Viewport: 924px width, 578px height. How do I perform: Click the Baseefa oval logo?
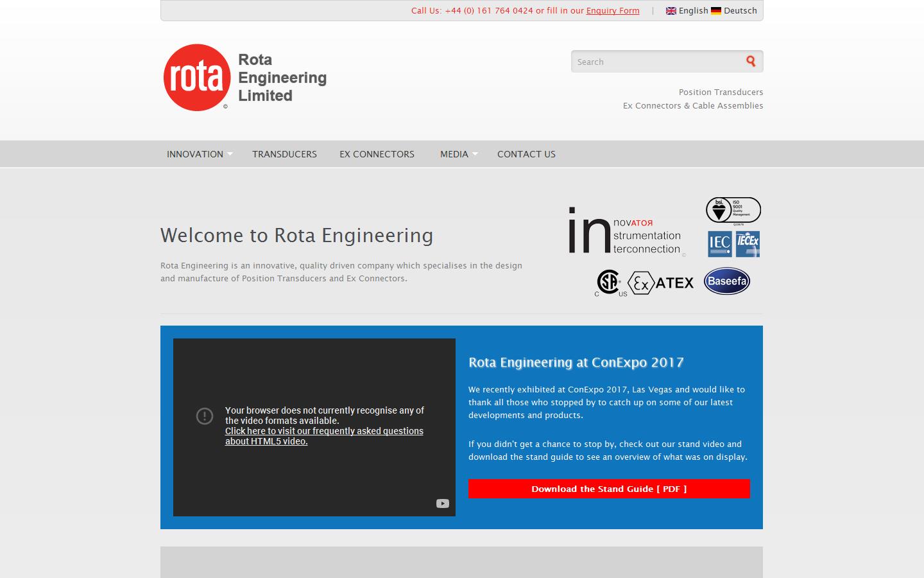click(727, 281)
